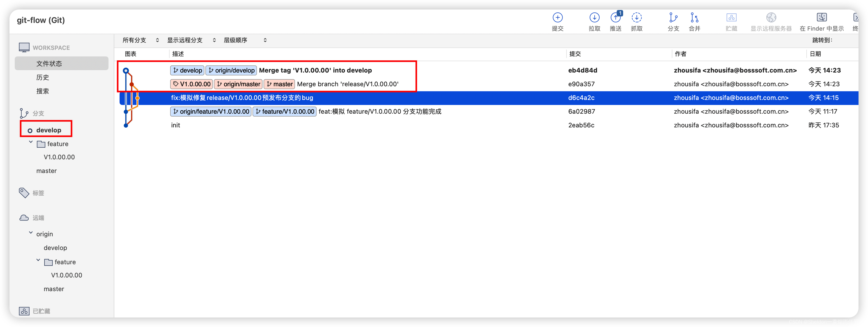868x327 pixels.
Task: Select History (历史) in workspace
Action: 42,77
